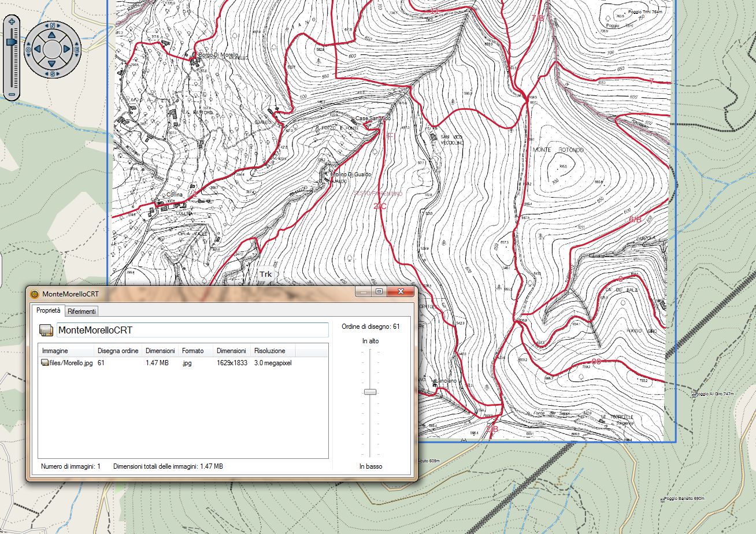This screenshot has height=534, width=756.
Task: Click the Risoluzione column header
Action: click(273, 351)
